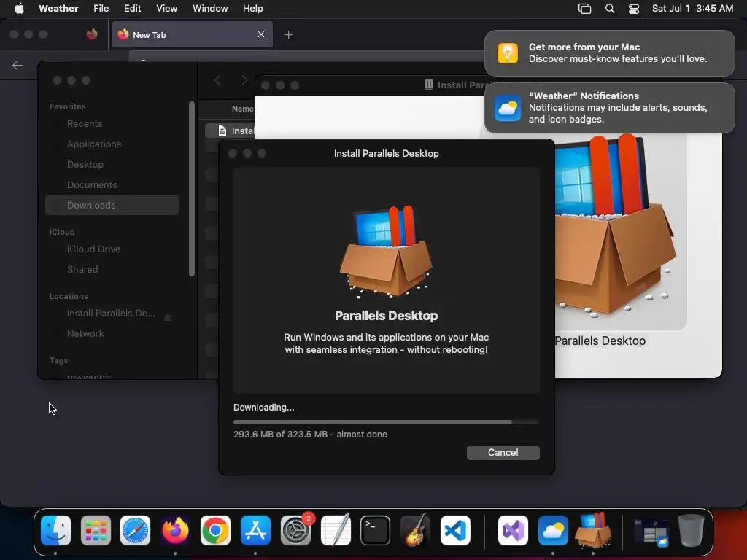The image size is (747, 560).
Task: Click the download progress bar
Action: click(x=386, y=422)
